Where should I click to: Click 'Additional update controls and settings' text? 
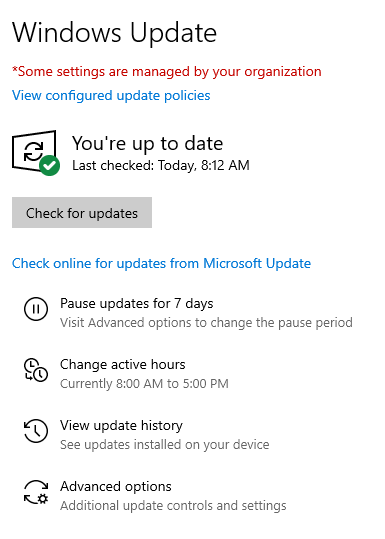(173, 506)
